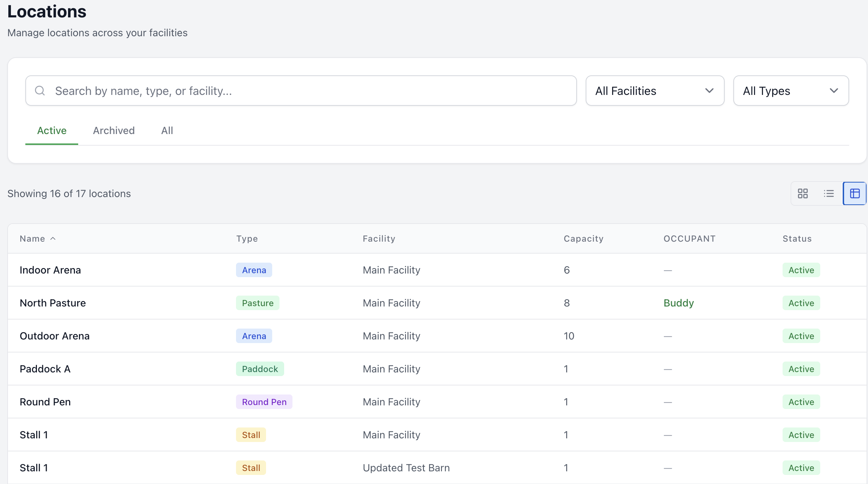Screen dimensions: 868x484
Task: Click the search magnifier icon
Action: [x=40, y=91]
